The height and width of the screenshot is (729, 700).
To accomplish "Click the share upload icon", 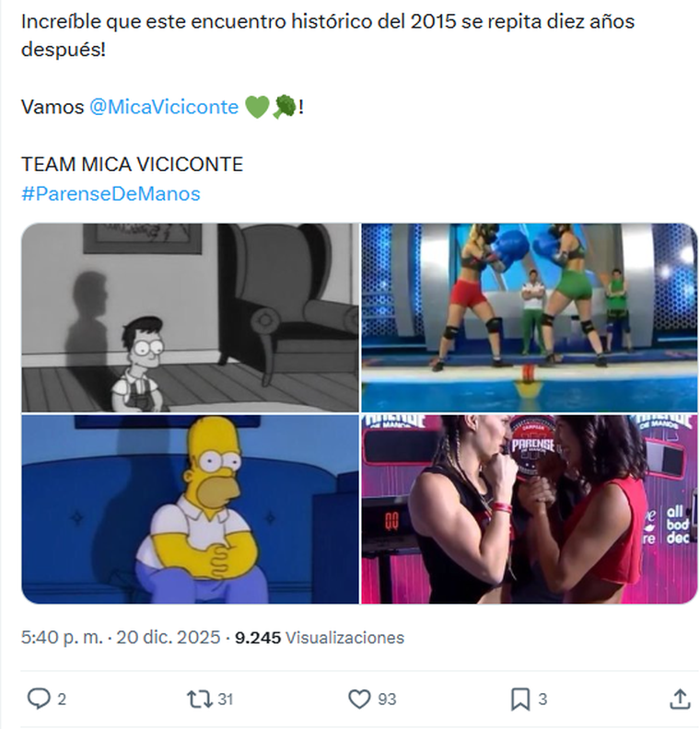I will tap(680, 699).
